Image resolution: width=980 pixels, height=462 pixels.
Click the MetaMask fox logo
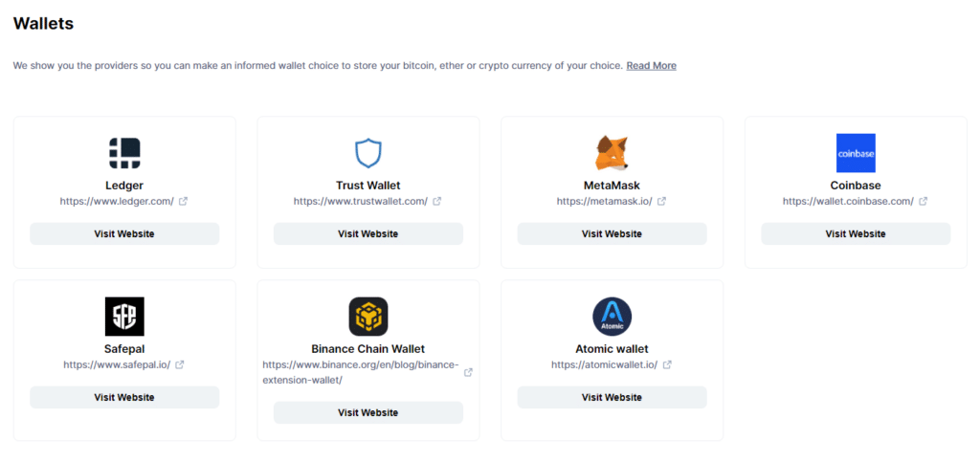[612, 153]
